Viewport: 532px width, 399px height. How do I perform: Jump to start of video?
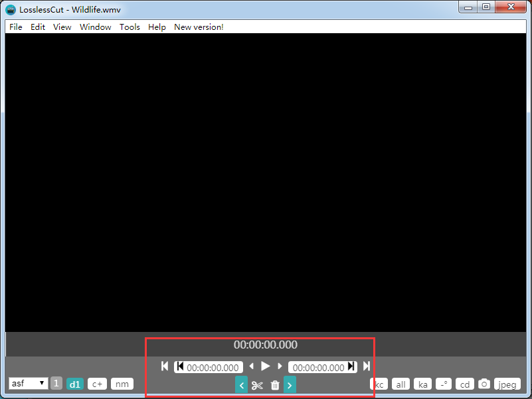tap(165, 366)
